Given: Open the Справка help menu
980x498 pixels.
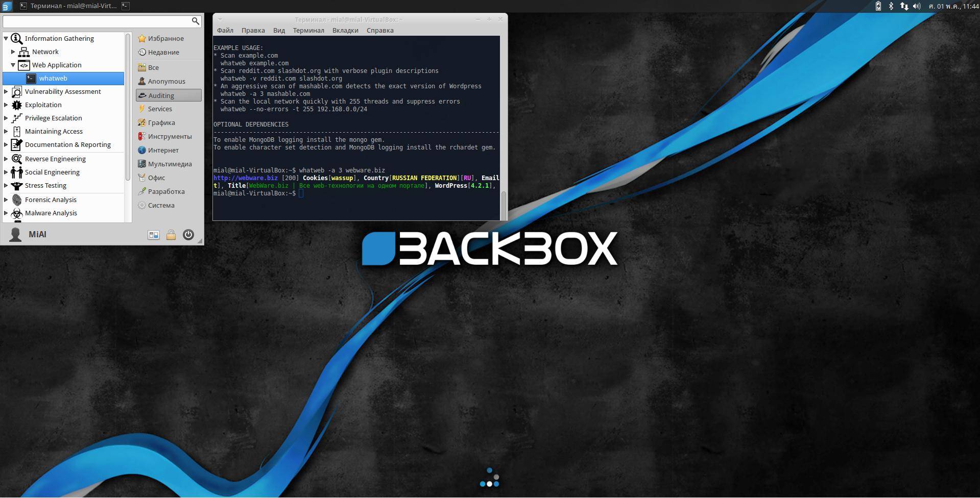Looking at the screenshot, I should click(x=380, y=30).
